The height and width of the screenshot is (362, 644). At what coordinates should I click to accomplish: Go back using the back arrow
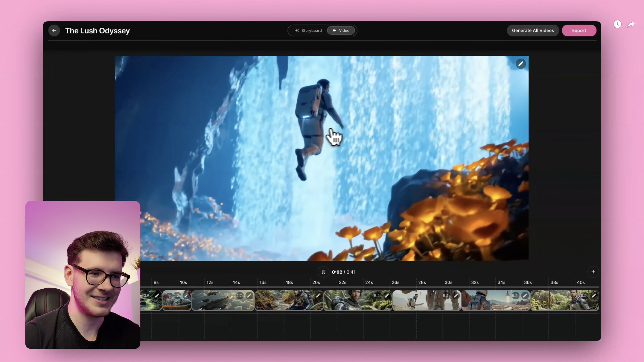coord(54,30)
